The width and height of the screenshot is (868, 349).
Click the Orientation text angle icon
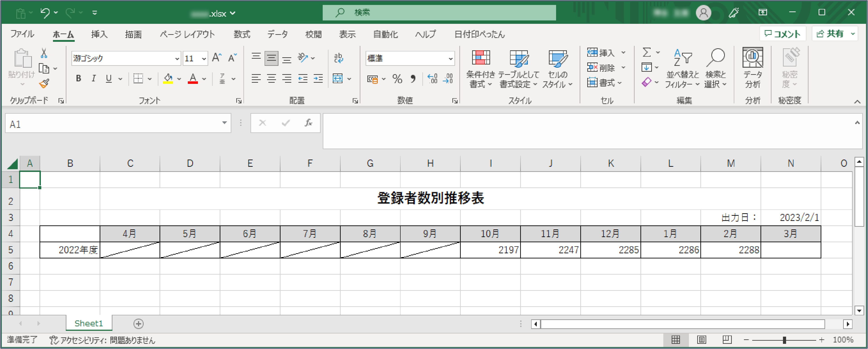coord(303,58)
